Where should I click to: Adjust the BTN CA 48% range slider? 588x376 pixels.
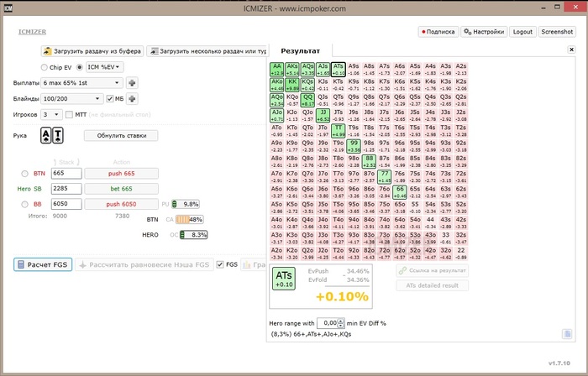189,219
